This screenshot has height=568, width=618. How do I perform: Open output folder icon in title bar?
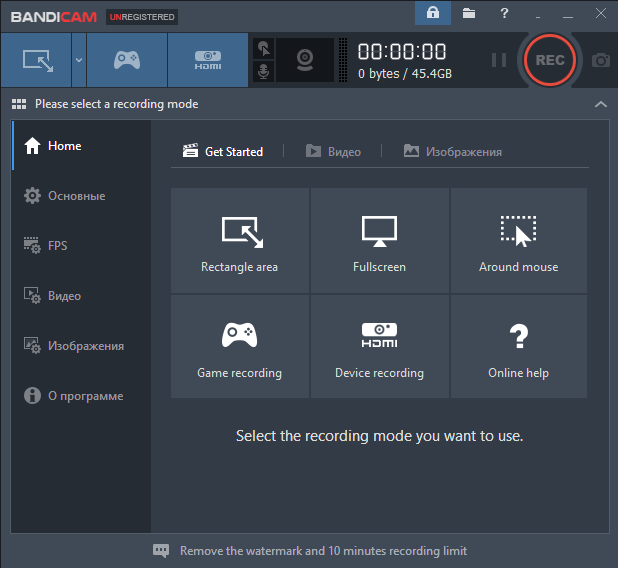(x=469, y=13)
